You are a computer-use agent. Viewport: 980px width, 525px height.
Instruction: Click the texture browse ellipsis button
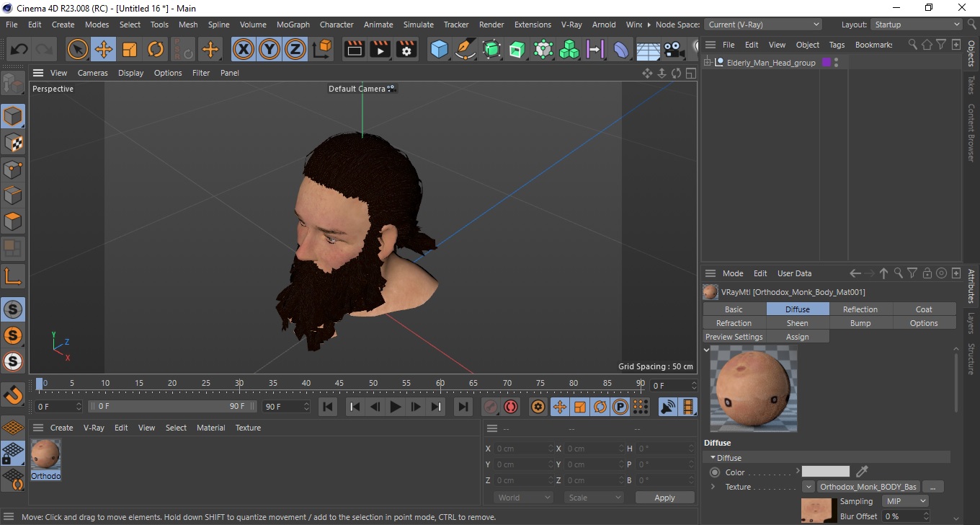pyautogui.click(x=932, y=487)
